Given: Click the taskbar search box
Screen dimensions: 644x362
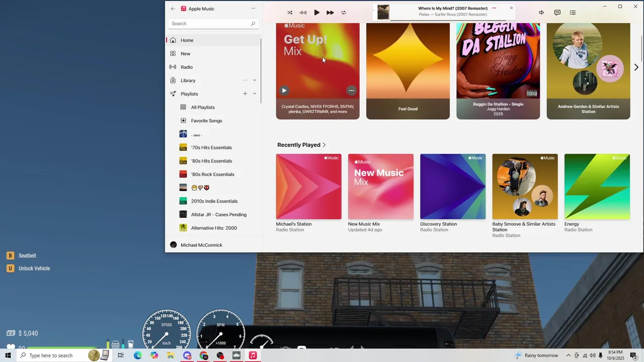Looking at the screenshot, I should (x=64, y=355).
